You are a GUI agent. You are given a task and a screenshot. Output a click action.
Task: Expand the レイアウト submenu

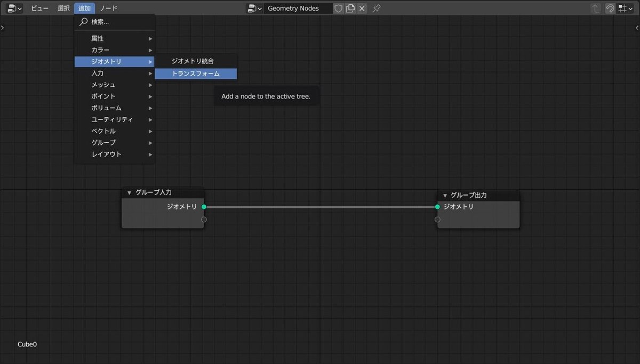[x=115, y=155]
